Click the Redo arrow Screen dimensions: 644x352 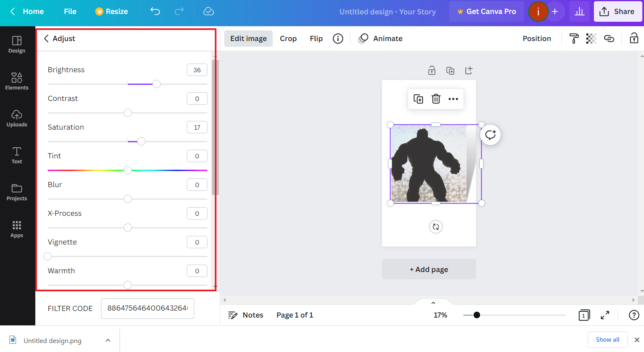[179, 11]
